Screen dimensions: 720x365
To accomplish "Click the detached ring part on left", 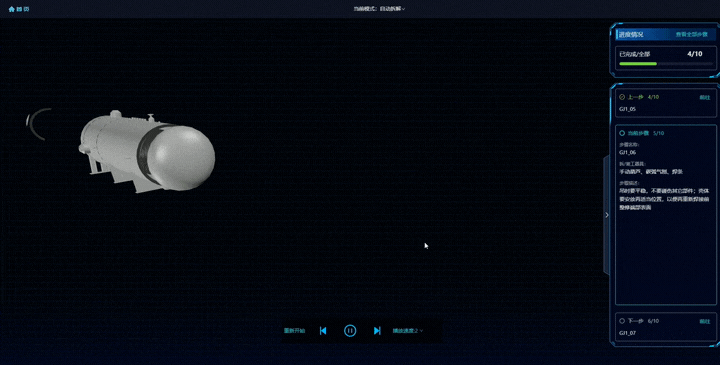I will coord(38,124).
